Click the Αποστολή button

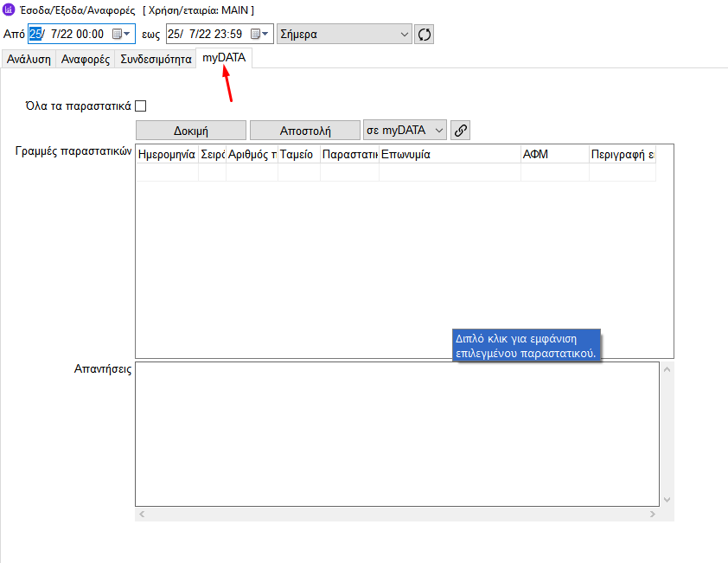pyautogui.click(x=305, y=131)
